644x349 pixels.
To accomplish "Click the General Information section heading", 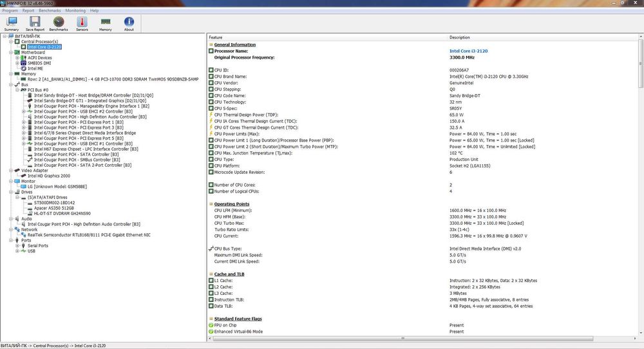I will pos(235,45).
